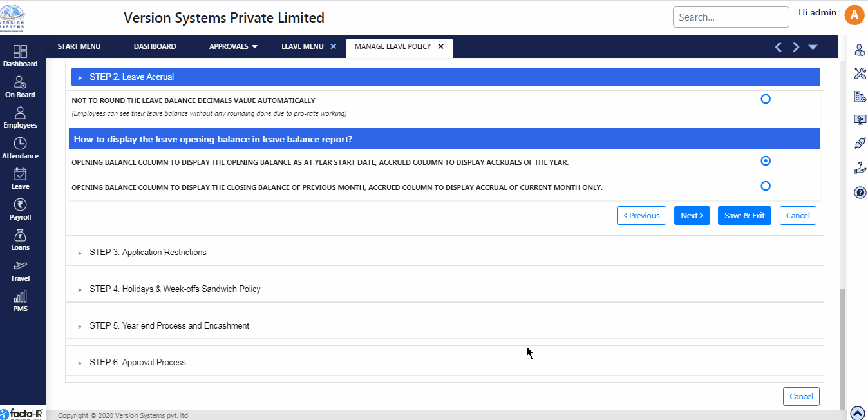Select not to round leave balance decimals
Viewport: 868px width, 420px height.
766,99
